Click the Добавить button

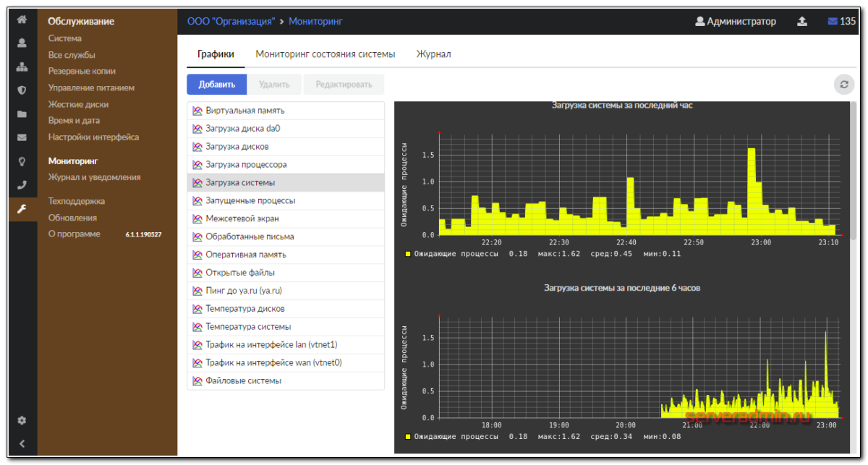217,85
